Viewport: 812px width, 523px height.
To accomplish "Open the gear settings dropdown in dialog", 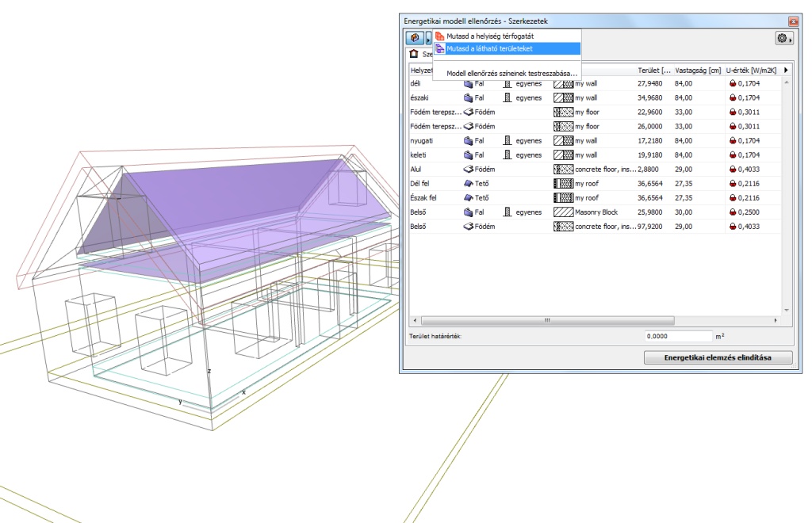I will [783, 38].
